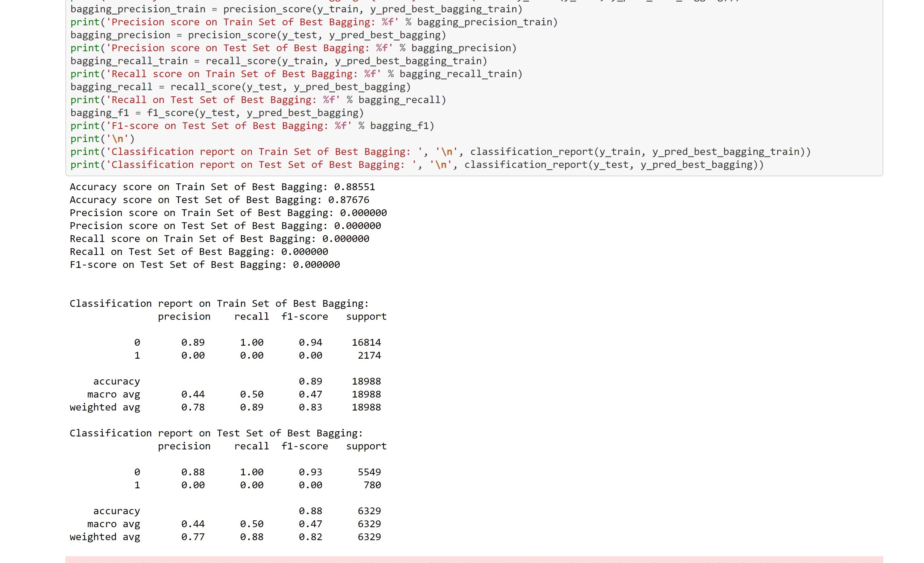This screenshot has height=563, width=924.
Task: Click 'Accuracy score on Train Set' output line
Action: tap(222, 187)
